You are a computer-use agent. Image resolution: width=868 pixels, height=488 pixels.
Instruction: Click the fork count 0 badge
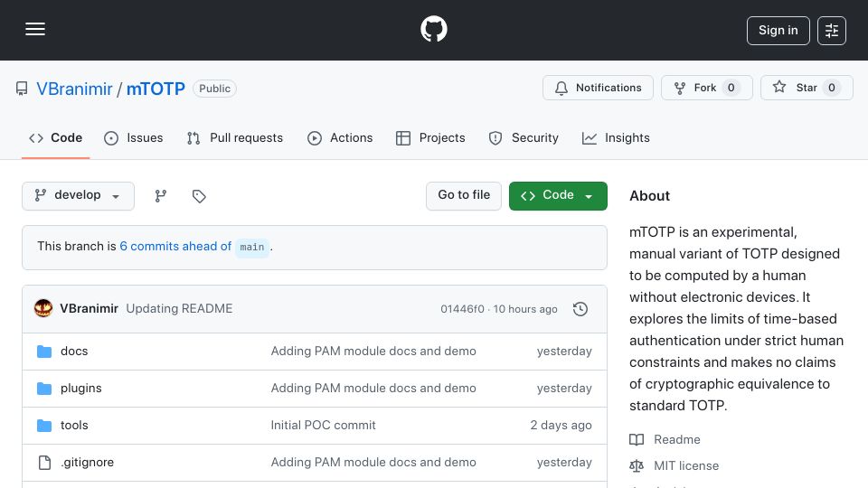pyautogui.click(x=731, y=88)
